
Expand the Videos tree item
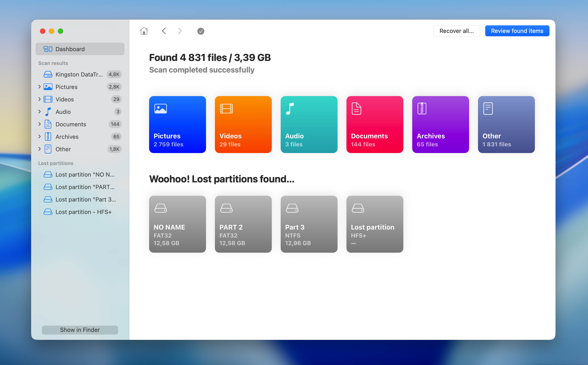click(x=39, y=99)
